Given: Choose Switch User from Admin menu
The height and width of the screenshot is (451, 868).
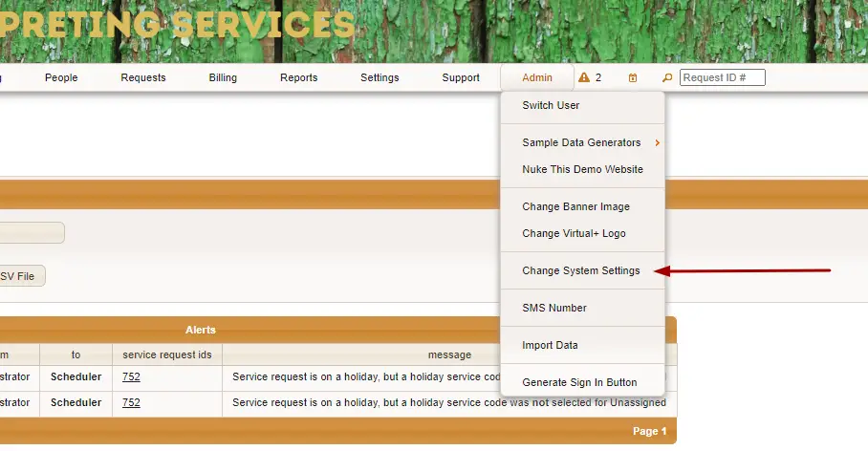Looking at the screenshot, I should point(551,105).
